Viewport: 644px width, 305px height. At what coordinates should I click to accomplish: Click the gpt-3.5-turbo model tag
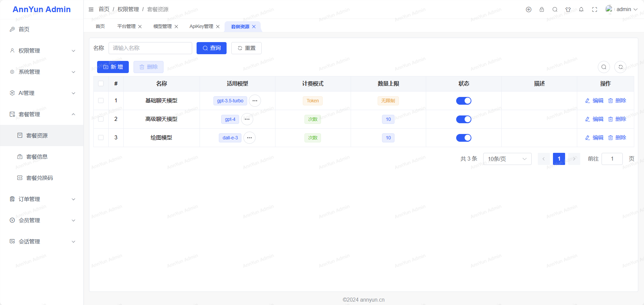click(x=230, y=101)
